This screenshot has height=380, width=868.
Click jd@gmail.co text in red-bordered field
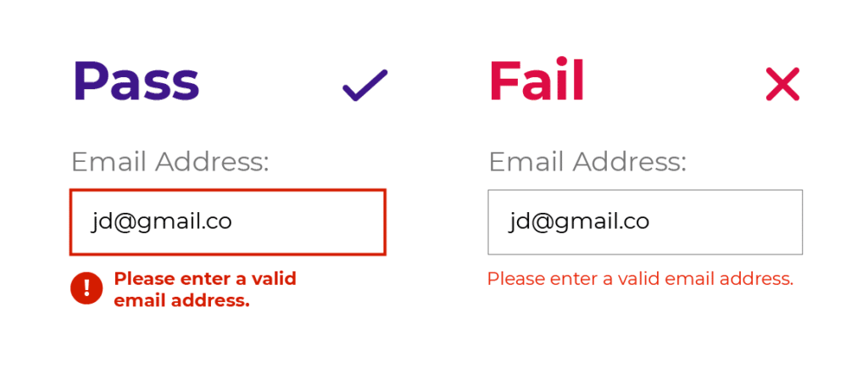(161, 222)
